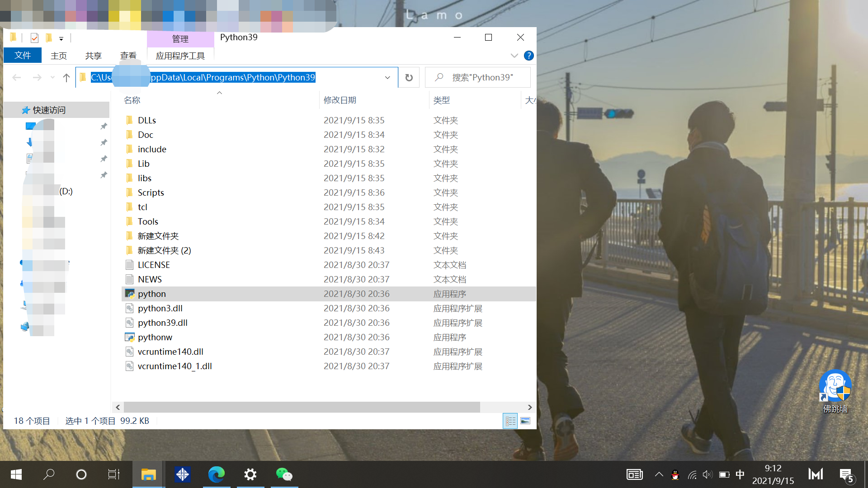Open the python application file
868x488 pixels.
[x=152, y=294]
